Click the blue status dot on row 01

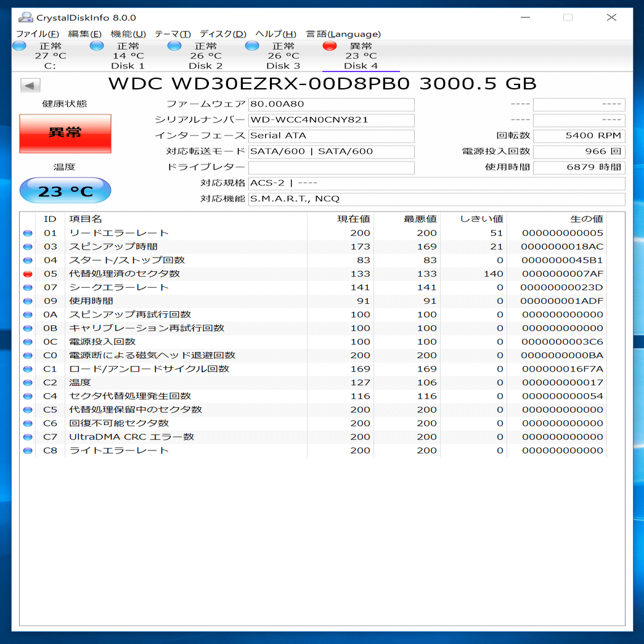28,234
